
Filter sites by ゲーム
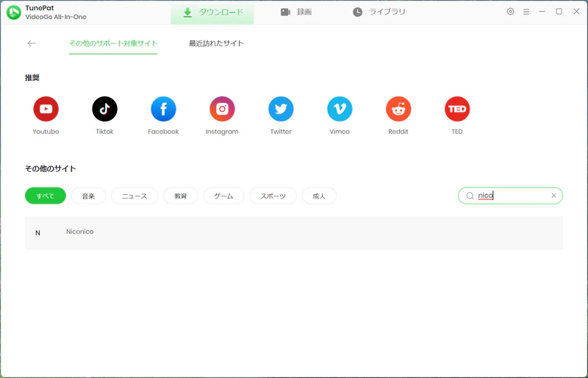(224, 196)
